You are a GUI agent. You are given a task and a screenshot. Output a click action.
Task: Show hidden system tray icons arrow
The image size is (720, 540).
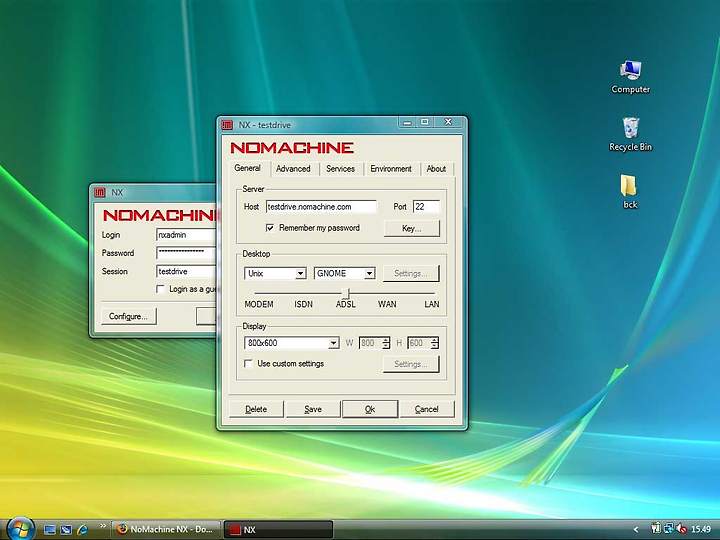tap(636, 529)
